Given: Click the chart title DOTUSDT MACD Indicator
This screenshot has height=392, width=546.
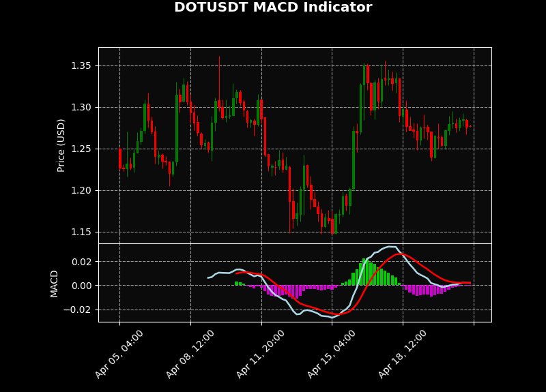Looking at the screenshot, I should (273, 7).
